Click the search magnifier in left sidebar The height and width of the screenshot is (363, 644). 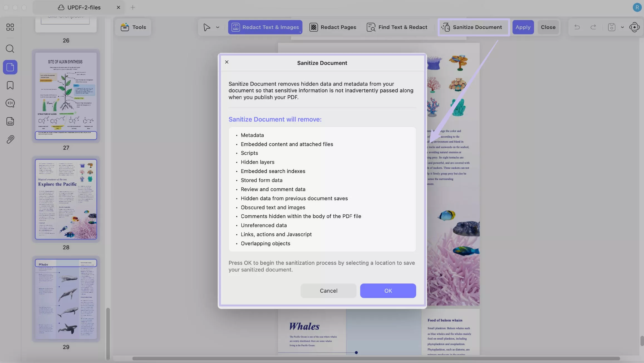point(10,49)
